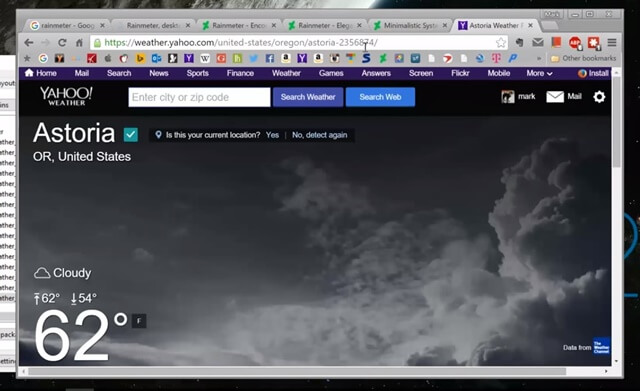Open the PayPal bookmark icon
640x391 pixels.
pyautogui.click(x=513, y=58)
